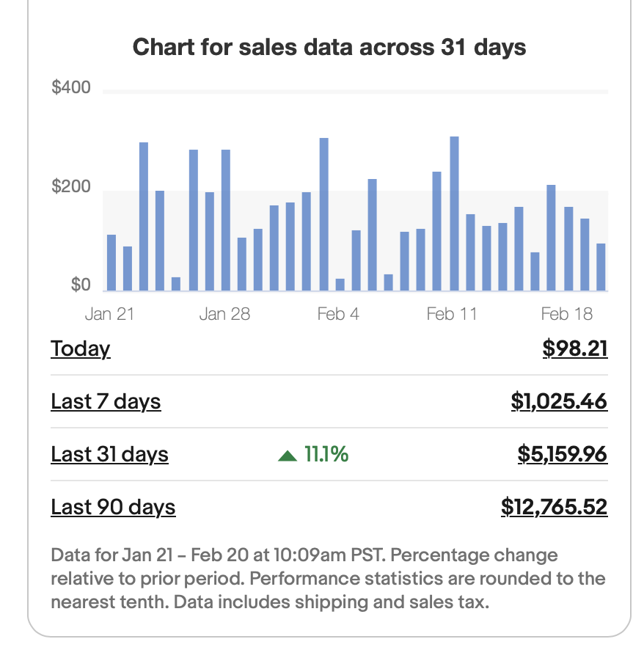
Task: Click the Feb 4 date axis label
Action: [x=338, y=314]
